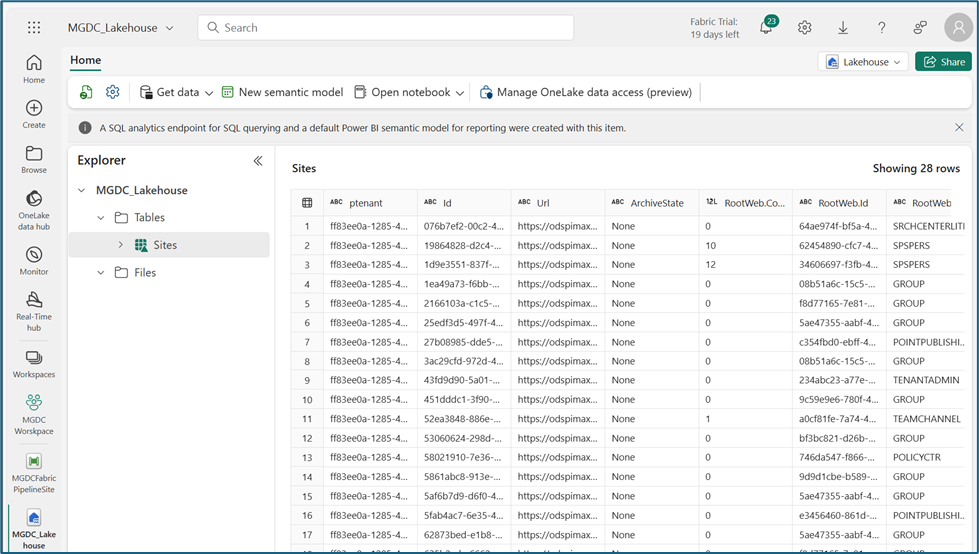Open the MGDCFabric PipelineSite item
This screenshot has height=554, width=979.
(34, 473)
